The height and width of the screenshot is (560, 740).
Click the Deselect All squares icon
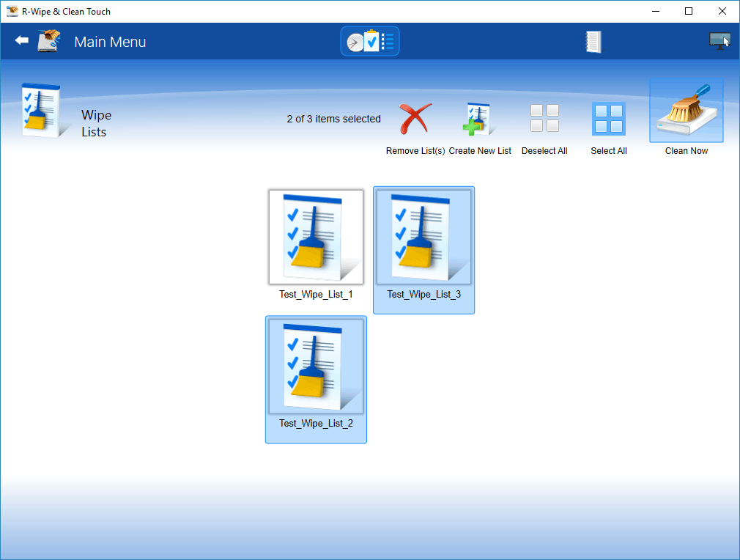pyautogui.click(x=544, y=118)
